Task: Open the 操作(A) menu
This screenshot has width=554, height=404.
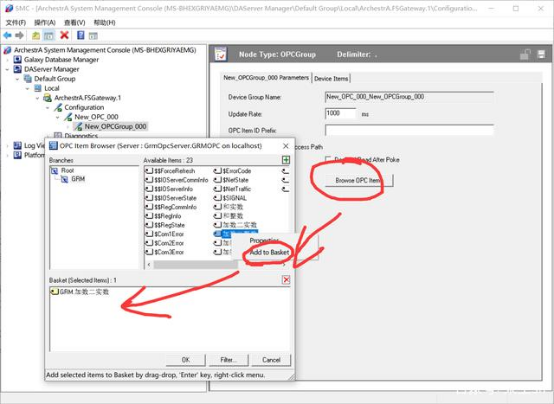Action: tap(45, 22)
